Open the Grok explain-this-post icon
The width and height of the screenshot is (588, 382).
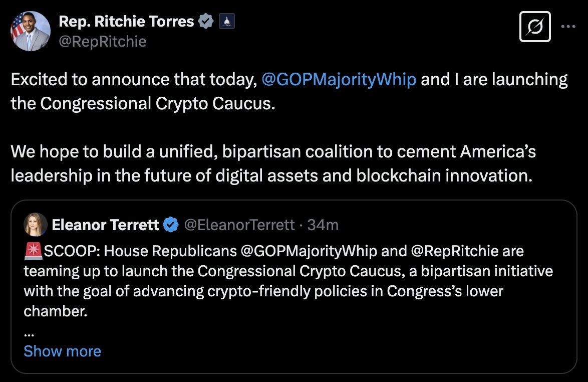tap(535, 27)
